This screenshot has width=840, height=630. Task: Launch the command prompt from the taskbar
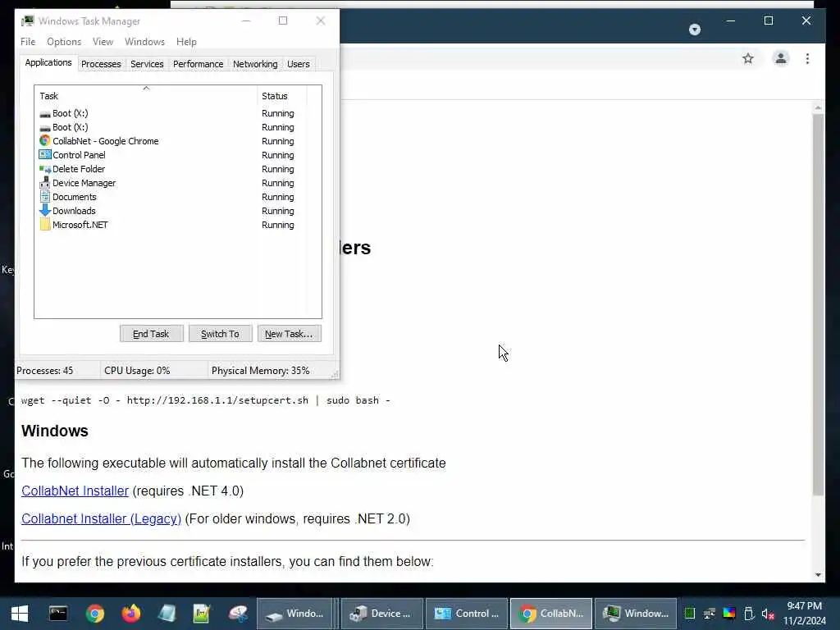(x=58, y=614)
